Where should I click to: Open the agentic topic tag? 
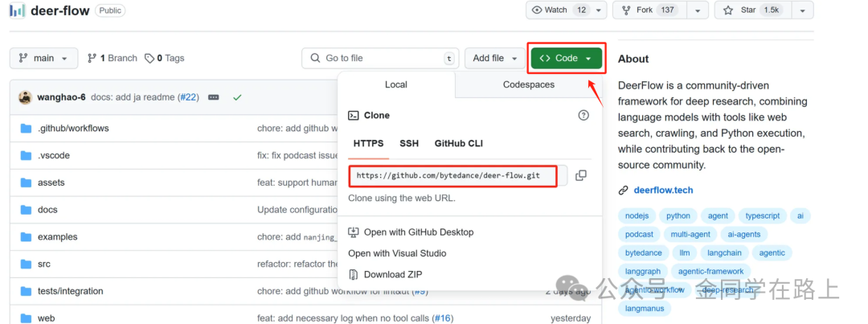(772, 253)
